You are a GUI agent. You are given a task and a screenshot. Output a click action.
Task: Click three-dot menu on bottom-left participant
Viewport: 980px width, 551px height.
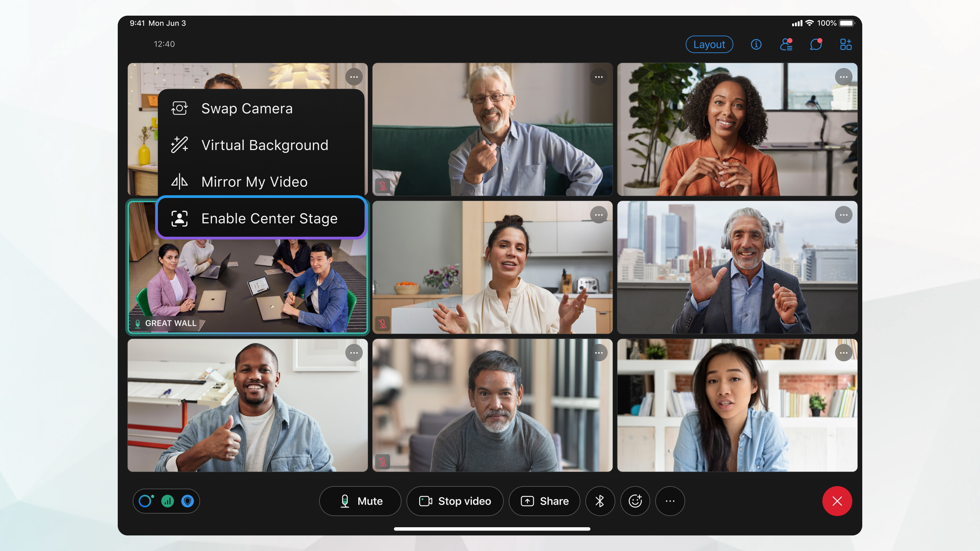(355, 352)
